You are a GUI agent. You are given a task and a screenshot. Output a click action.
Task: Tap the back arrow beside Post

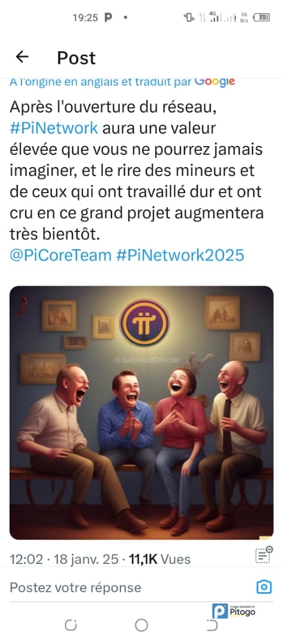(22, 57)
